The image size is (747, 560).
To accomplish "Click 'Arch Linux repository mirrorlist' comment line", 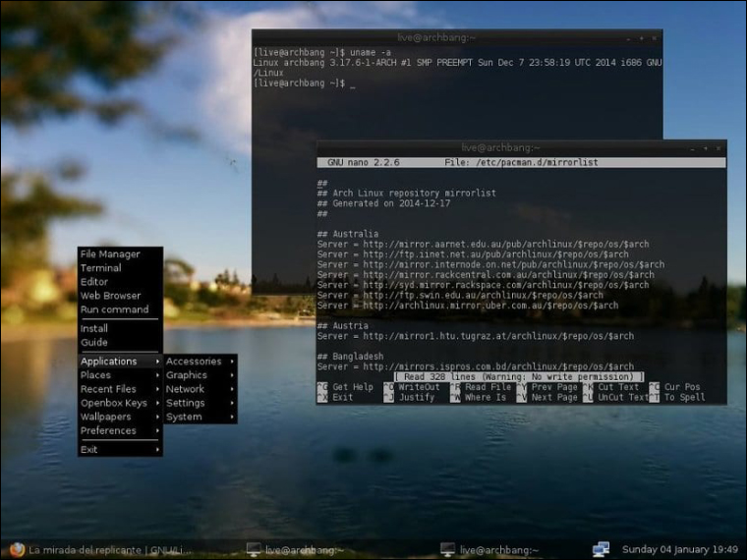I will click(x=407, y=193).
